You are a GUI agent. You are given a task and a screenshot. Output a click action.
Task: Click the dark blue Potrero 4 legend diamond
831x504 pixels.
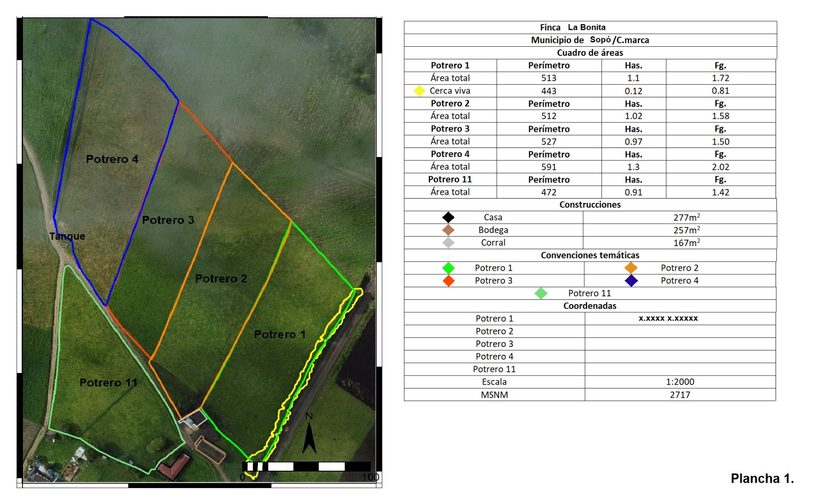point(631,281)
